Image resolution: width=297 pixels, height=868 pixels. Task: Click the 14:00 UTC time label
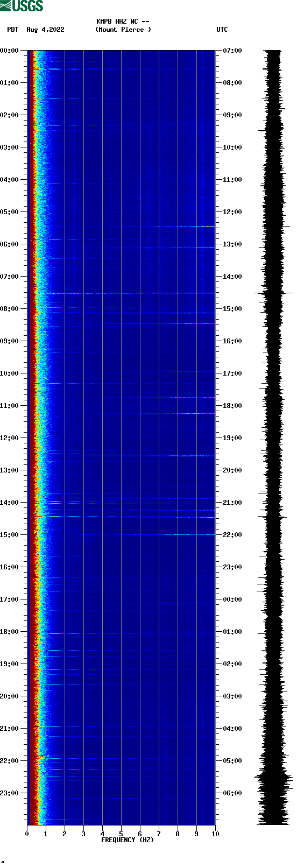click(232, 277)
